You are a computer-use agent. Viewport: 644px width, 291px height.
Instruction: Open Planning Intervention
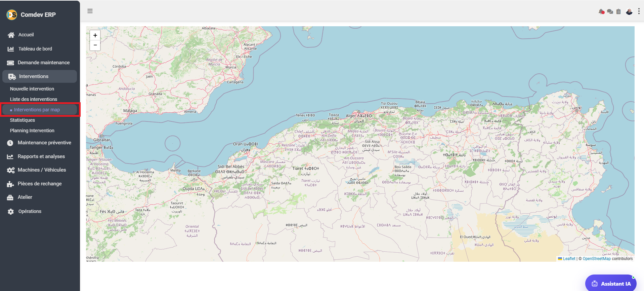(32, 131)
